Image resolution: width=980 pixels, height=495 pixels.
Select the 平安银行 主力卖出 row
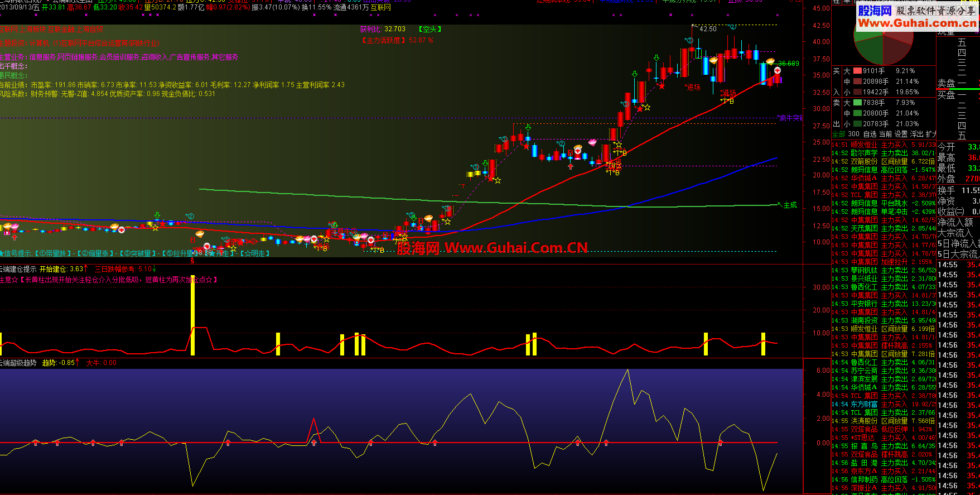pyautogui.click(x=884, y=304)
